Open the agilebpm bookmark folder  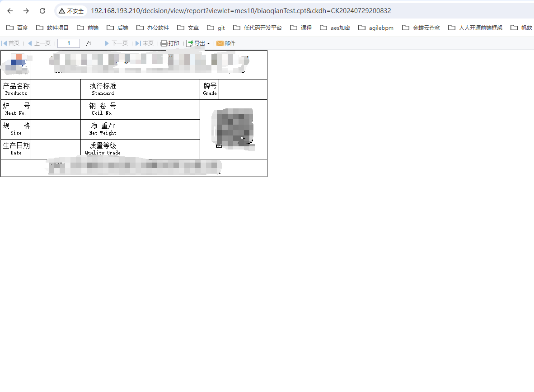click(376, 28)
